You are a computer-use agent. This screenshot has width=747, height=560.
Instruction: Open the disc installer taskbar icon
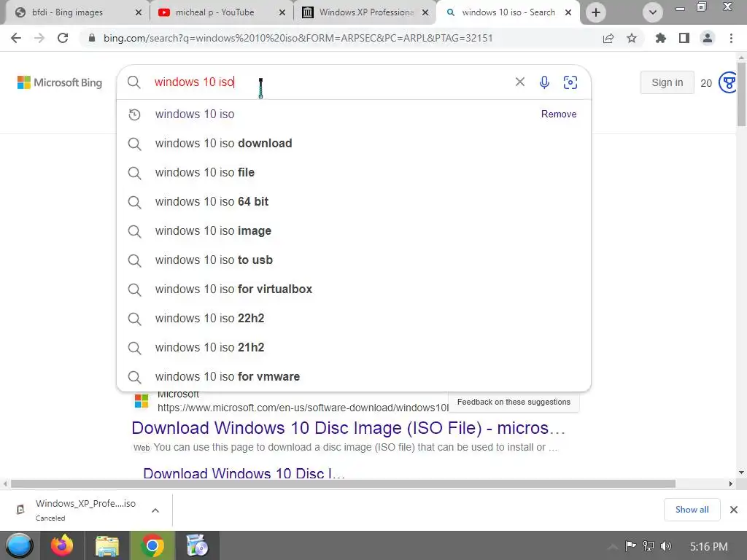(x=197, y=545)
